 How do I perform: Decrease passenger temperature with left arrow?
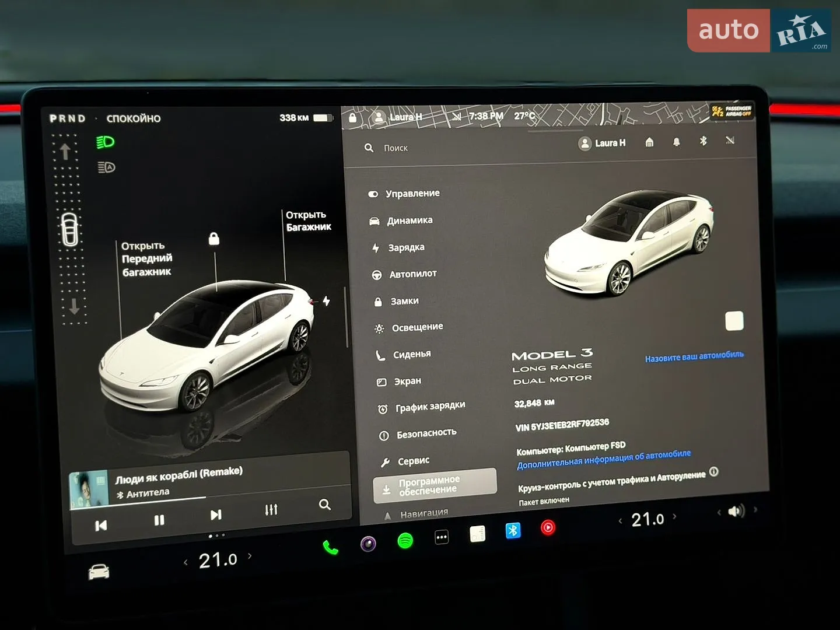click(620, 521)
